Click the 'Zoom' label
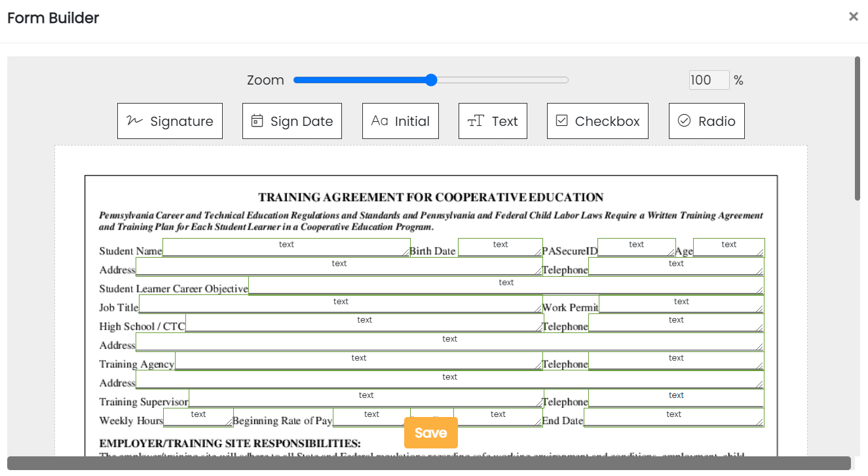 265,80
